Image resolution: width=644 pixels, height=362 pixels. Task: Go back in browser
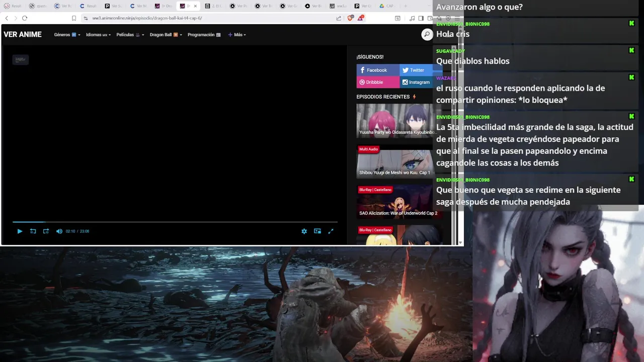[7, 18]
